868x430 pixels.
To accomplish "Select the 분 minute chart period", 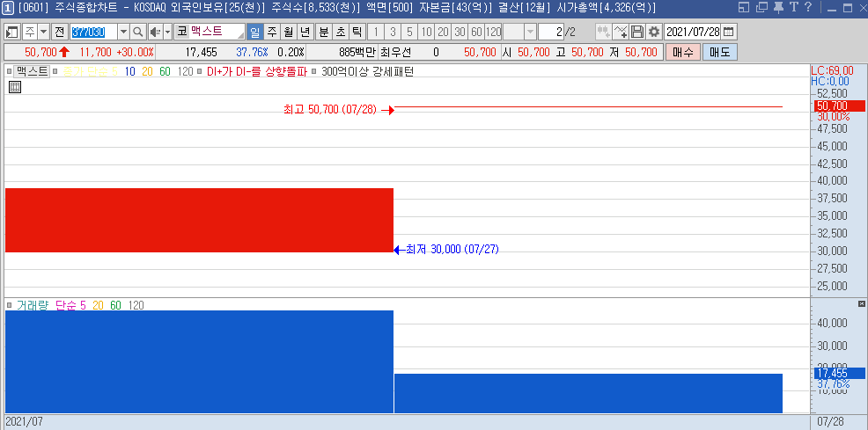I will point(323,32).
